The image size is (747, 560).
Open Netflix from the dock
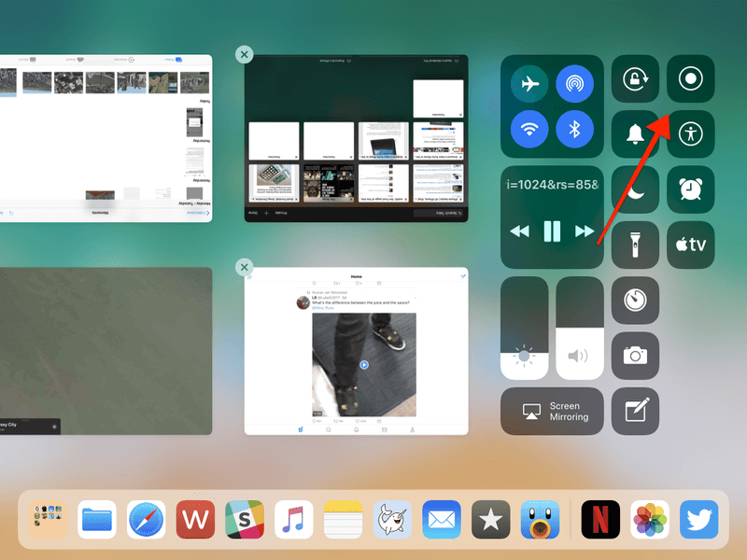600,520
